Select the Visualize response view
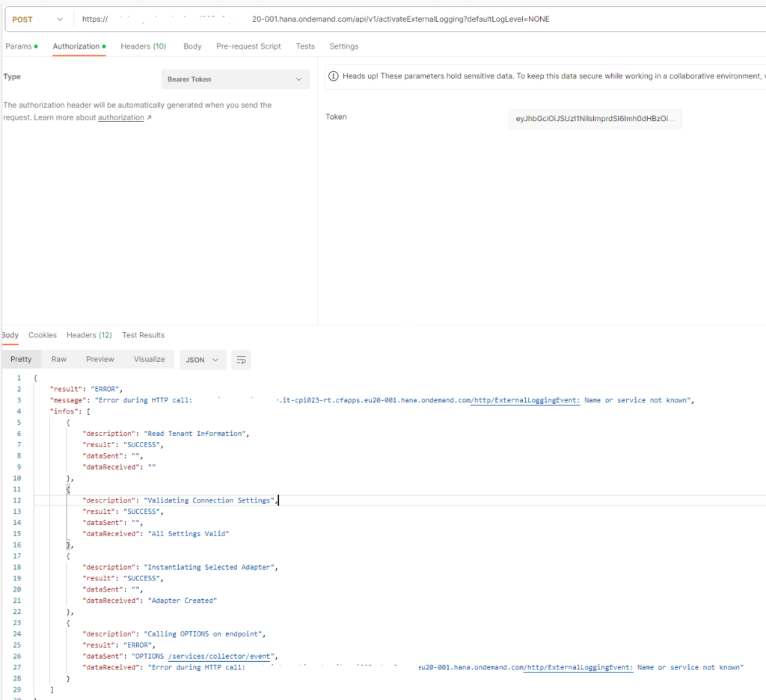 click(149, 360)
